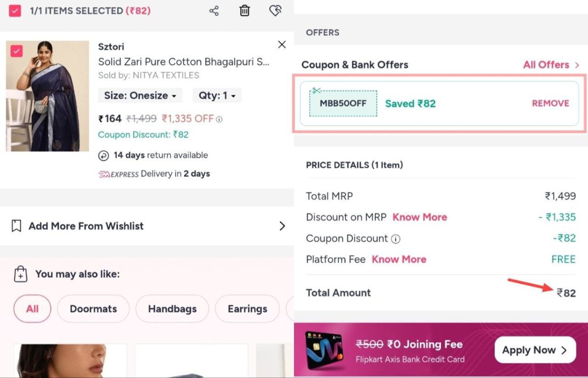
Task: Open the Size: Onesize dropdown
Action: coord(140,96)
